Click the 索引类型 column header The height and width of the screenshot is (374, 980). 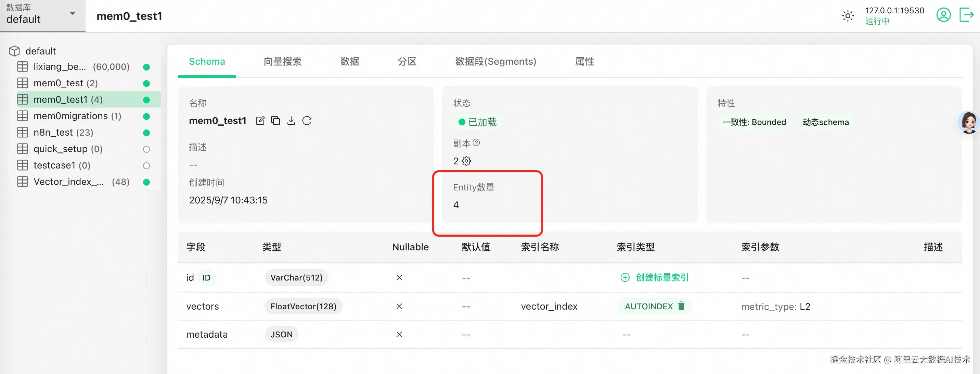(x=635, y=247)
